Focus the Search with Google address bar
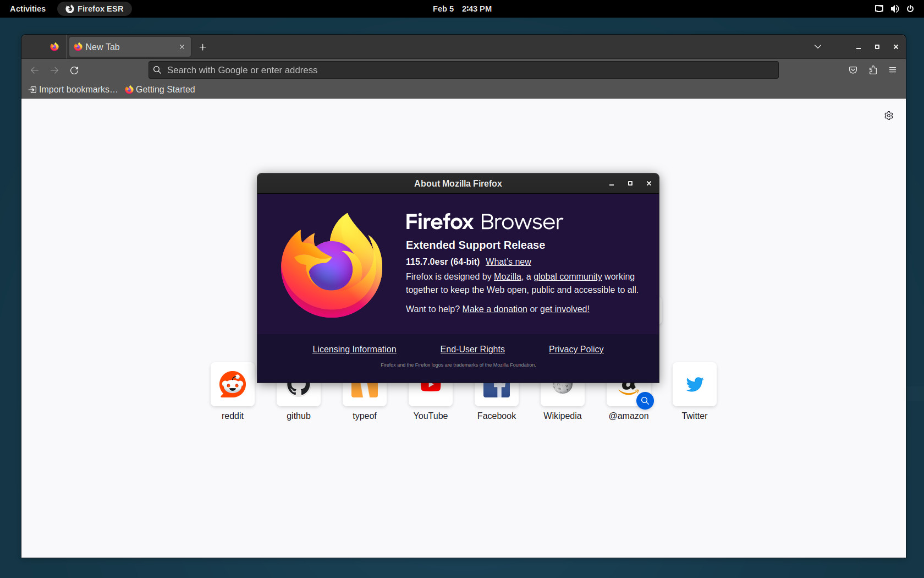Image resolution: width=924 pixels, height=578 pixels. pos(463,70)
